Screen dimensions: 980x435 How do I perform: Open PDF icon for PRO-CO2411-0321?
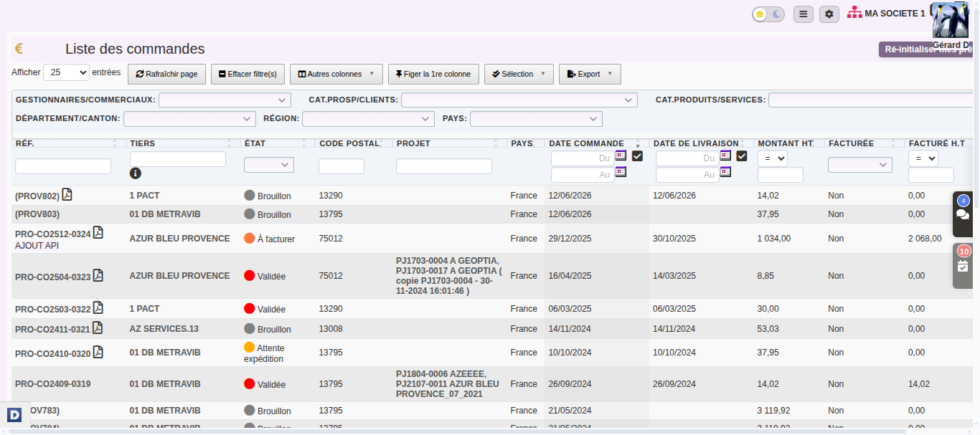point(98,328)
